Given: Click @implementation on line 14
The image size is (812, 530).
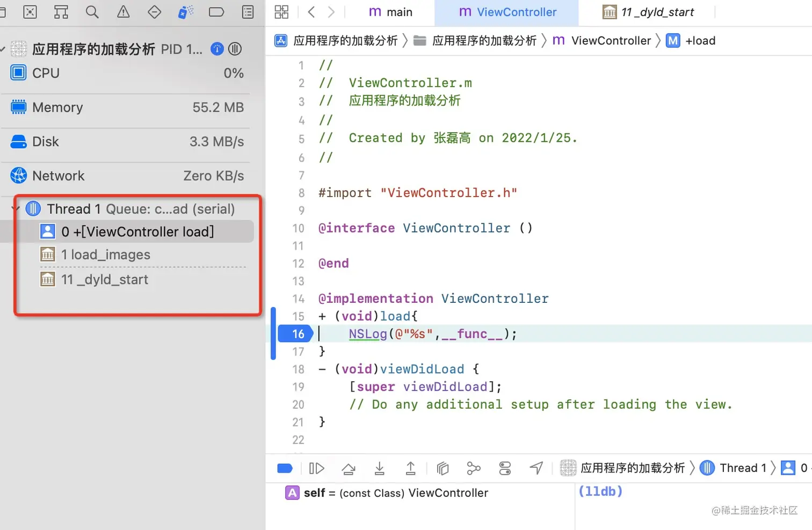Looking at the screenshot, I should click(x=376, y=299).
